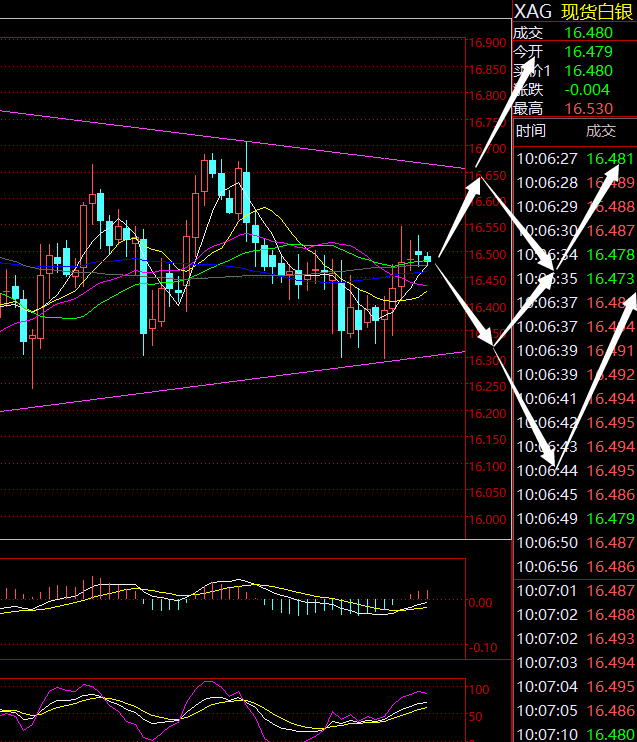Click the 10:07:10 trade time
Image resolution: width=637 pixels, height=742 pixels.
pos(547,735)
